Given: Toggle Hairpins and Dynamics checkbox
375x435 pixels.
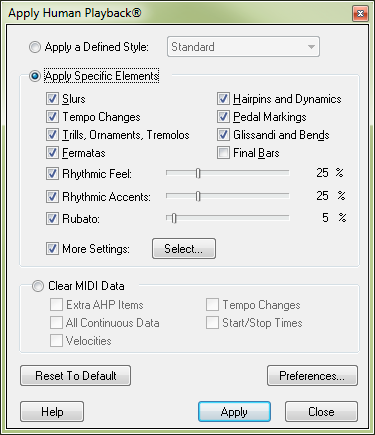Looking at the screenshot, I should [223, 99].
